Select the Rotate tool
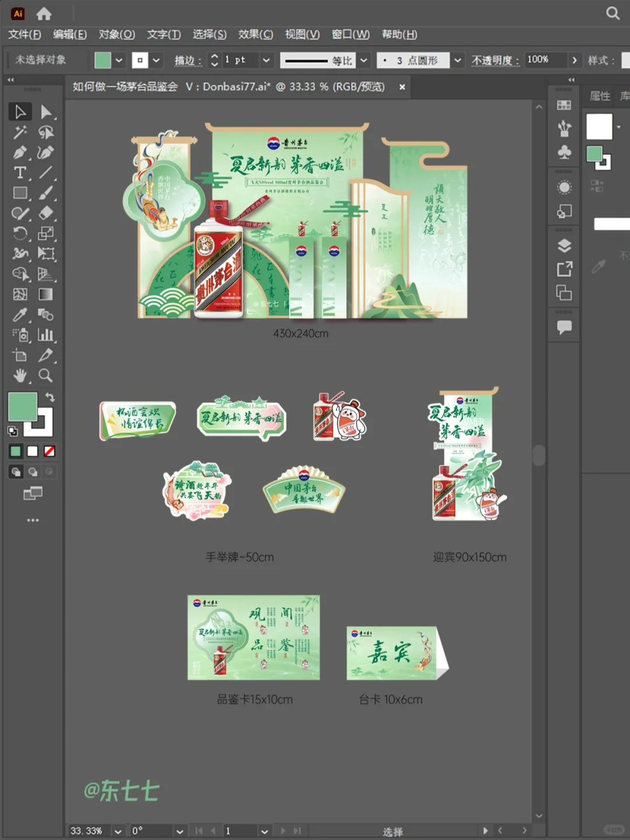The height and width of the screenshot is (840, 630). pyautogui.click(x=20, y=233)
